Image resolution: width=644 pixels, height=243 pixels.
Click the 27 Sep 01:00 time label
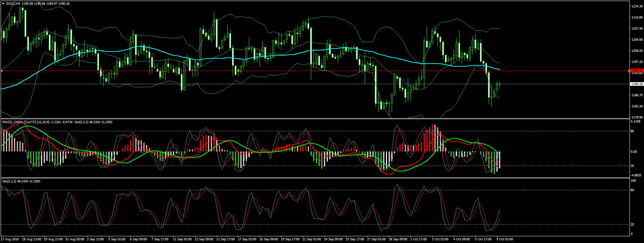click(x=377, y=239)
